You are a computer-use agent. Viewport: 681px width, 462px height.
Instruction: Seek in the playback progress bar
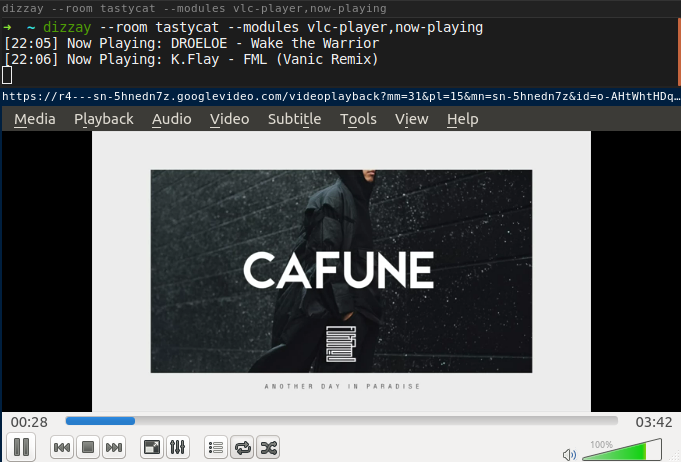point(341,421)
